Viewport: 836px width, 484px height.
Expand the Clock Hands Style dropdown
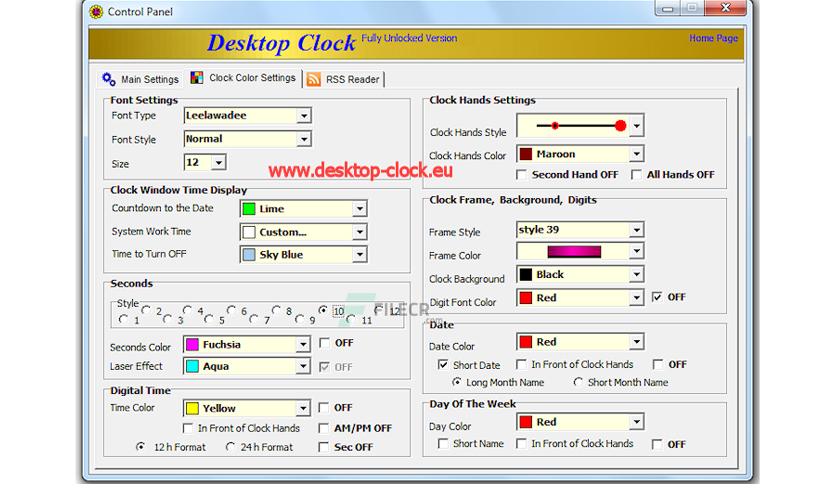click(637, 126)
